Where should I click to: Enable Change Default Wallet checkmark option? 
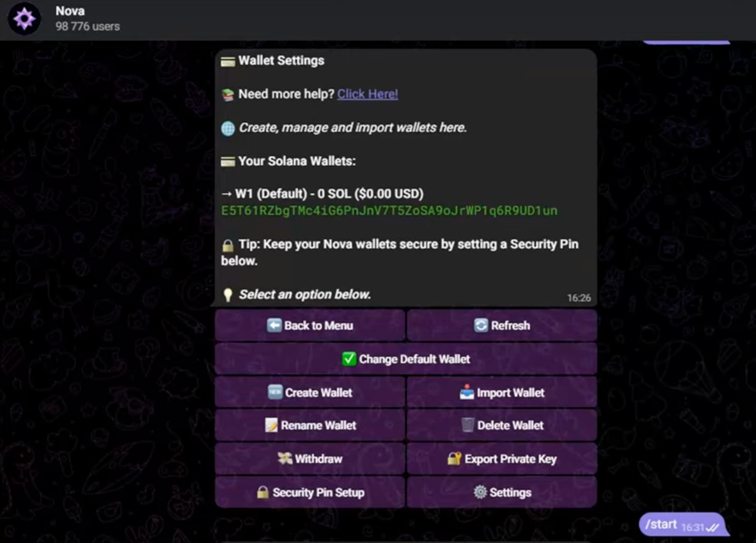(348, 359)
